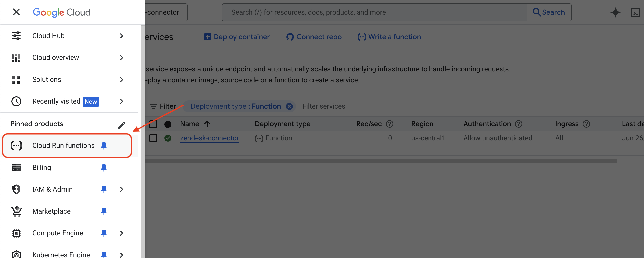644x258 pixels.
Task: Open the zendesk-connector service link
Action: 209,138
